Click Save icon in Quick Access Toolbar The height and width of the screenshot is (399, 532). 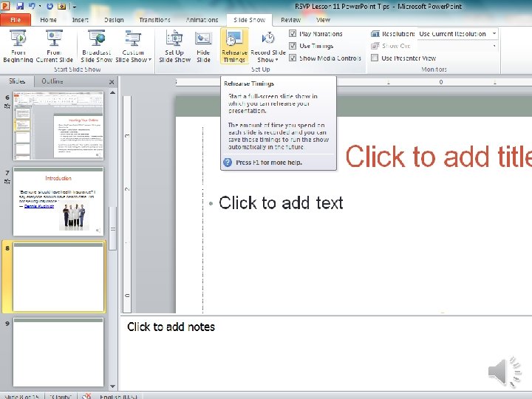tap(20, 6)
